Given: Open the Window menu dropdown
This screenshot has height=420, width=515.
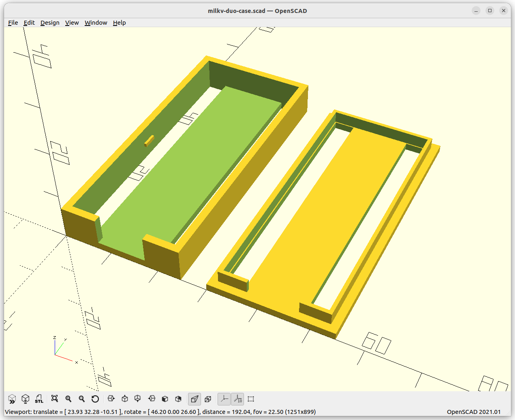Looking at the screenshot, I should 96,23.
